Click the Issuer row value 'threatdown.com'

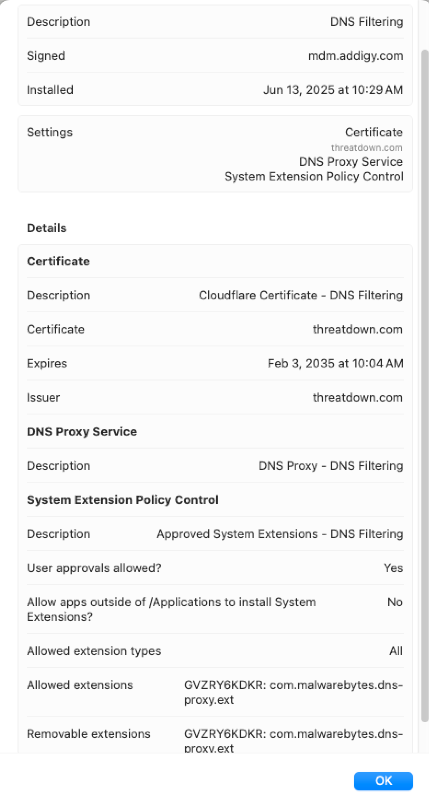(x=357, y=397)
